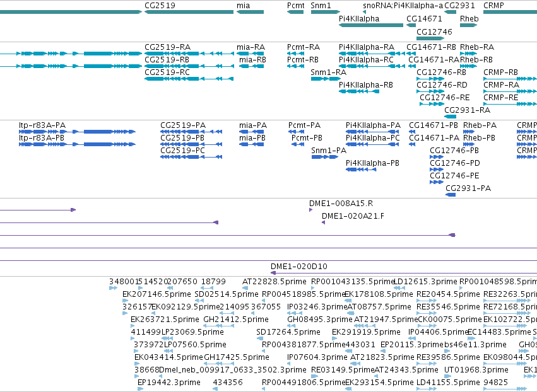Open the CG2519-PC protein label

click(x=182, y=151)
